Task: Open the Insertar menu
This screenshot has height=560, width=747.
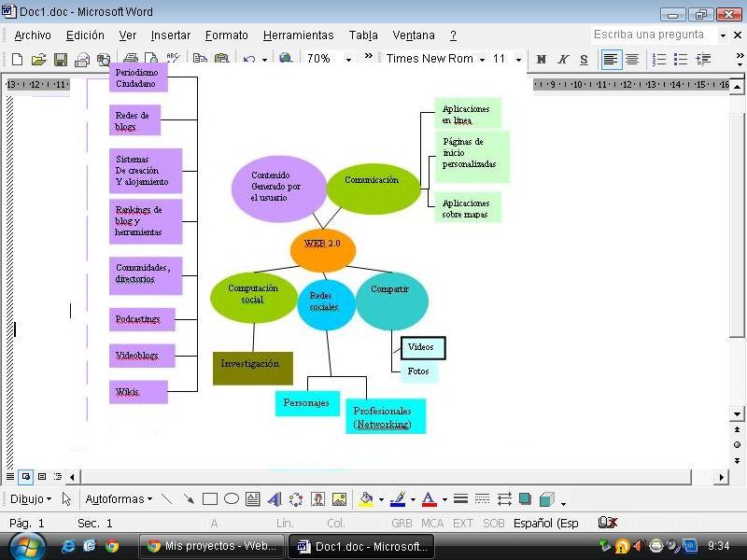Action: [x=171, y=35]
